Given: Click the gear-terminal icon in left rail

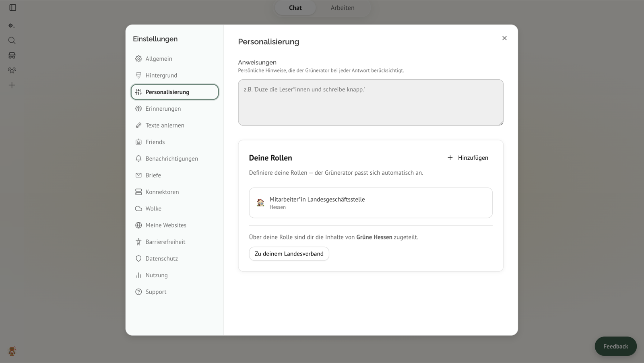Looking at the screenshot, I should click(x=12, y=25).
